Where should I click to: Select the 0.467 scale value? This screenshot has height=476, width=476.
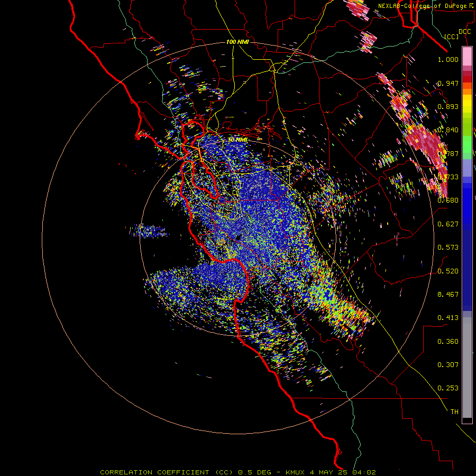pyautogui.click(x=448, y=295)
